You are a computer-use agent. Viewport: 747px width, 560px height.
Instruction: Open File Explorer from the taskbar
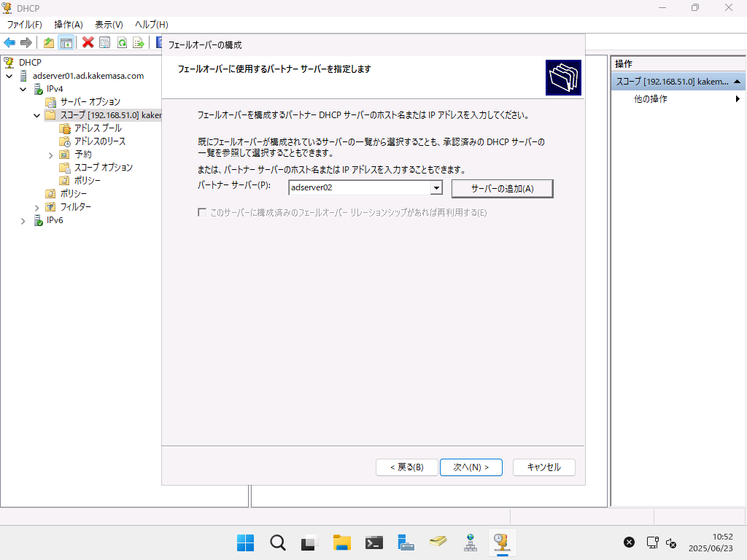(x=342, y=542)
